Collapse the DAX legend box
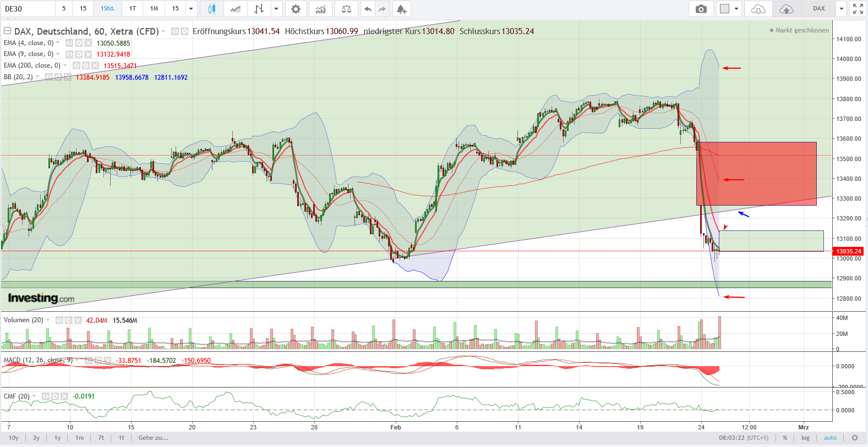 pyautogui.click(x=8, y=31)
